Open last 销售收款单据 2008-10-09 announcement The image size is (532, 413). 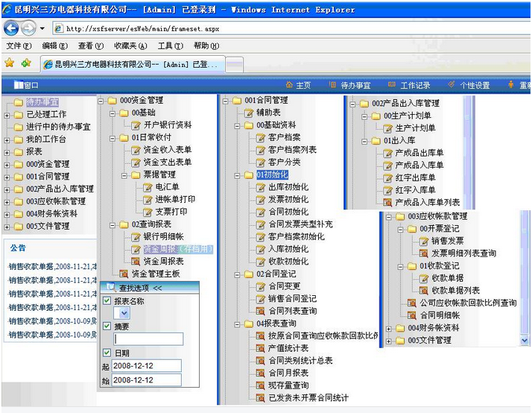pos(52,335)
